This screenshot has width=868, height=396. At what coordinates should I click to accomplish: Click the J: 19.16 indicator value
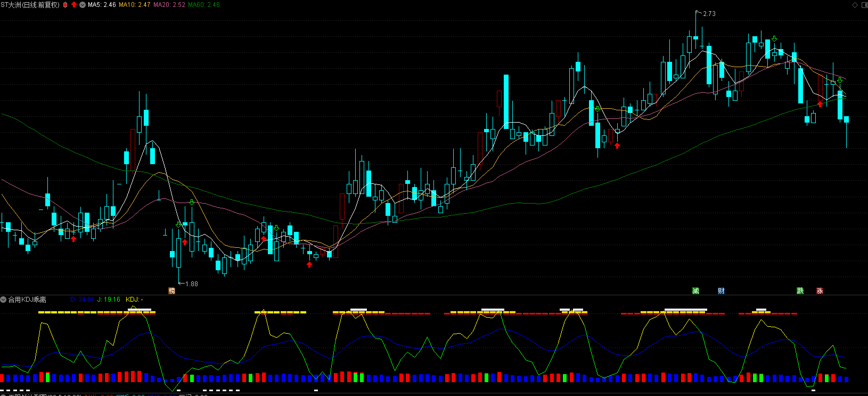point(109,300)
